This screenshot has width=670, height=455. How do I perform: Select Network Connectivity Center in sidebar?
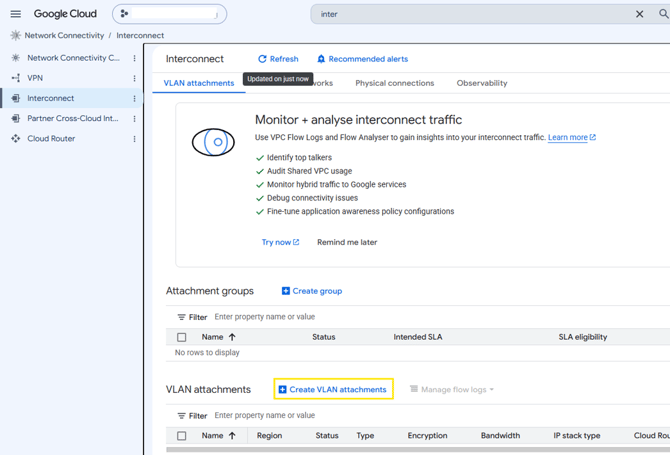[73, 58]
